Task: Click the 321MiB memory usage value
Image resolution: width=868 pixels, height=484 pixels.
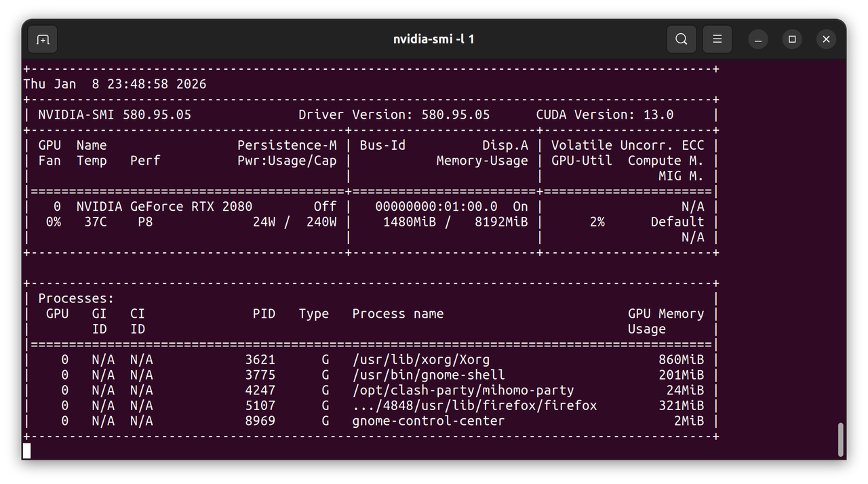Action: pyautogui.click(x=682, y=405)
